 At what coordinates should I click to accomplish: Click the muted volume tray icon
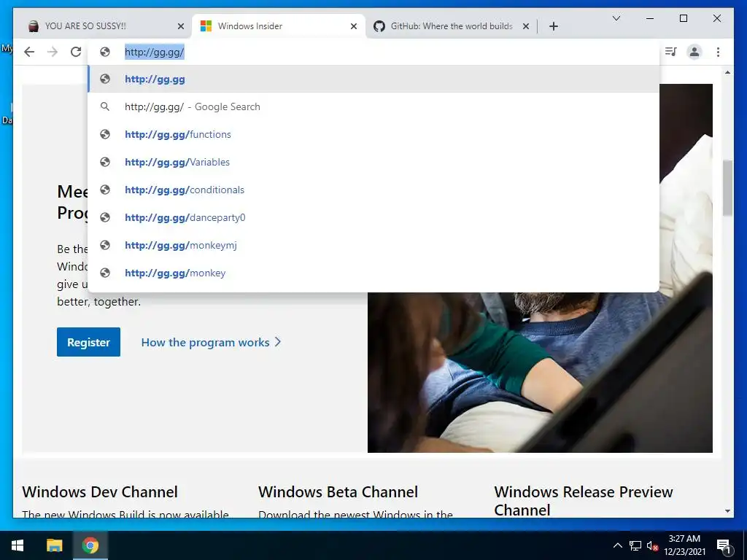652,545
